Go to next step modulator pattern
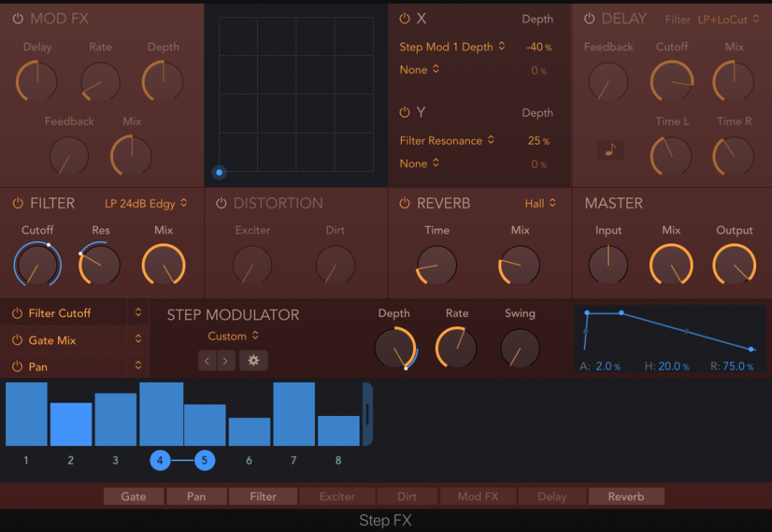Screen dimensions: 772x532 pyautogui.click(x=225, y=361)
